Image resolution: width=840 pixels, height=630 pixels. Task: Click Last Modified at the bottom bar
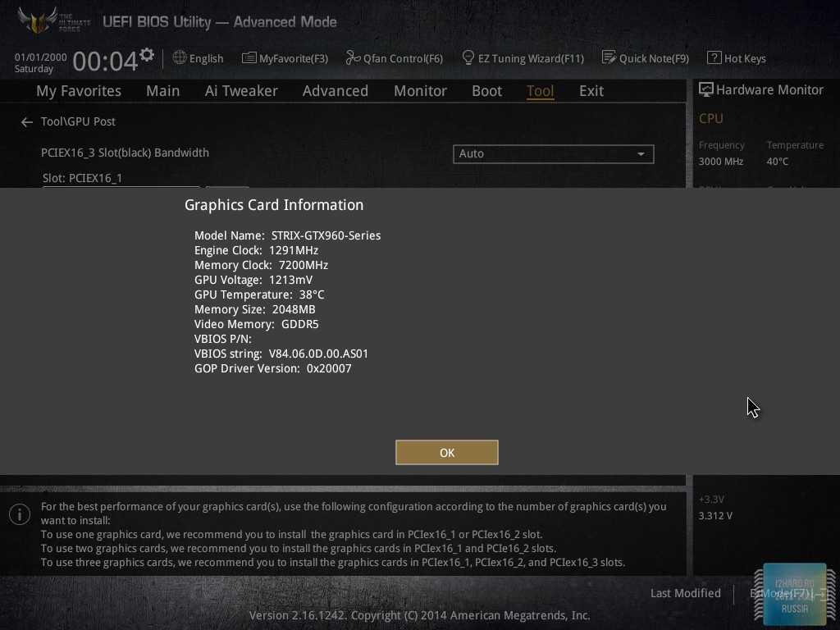click(685, 593)
